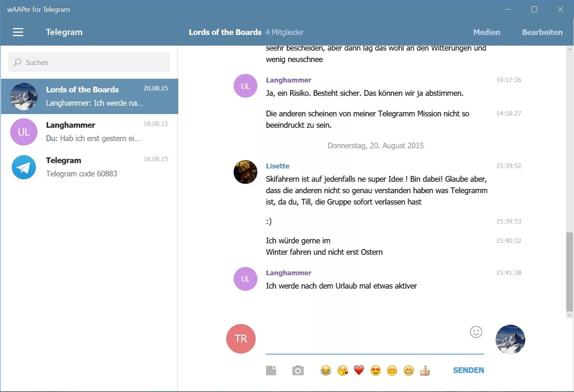The height and width of the screenshot is (392, 574).
Task: Insert the thumbs up emoji
Action: point(425,370)
